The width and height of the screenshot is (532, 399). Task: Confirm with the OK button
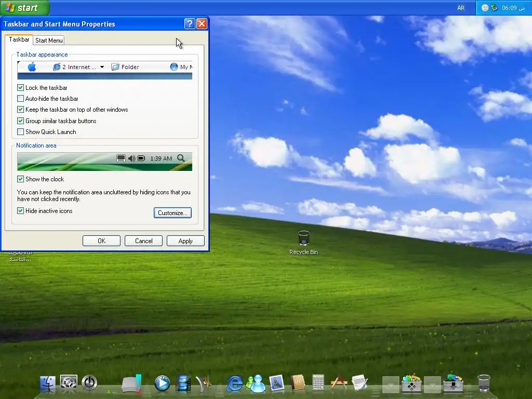click(x=101, y=241)
